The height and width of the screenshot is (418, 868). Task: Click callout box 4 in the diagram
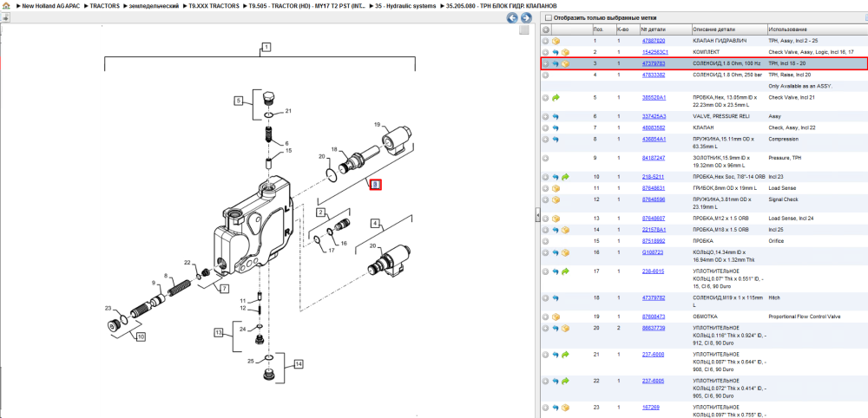pyautogui.click(x=376, y=224)
